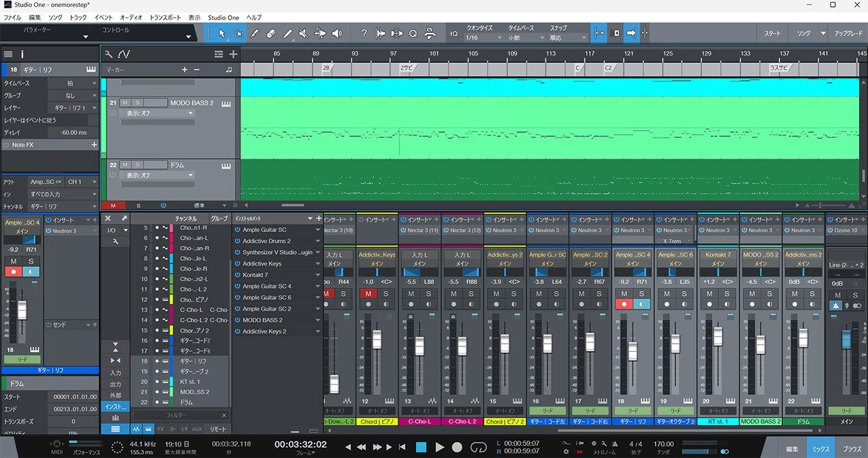Add a marker with plus icon

click(184, 70)
